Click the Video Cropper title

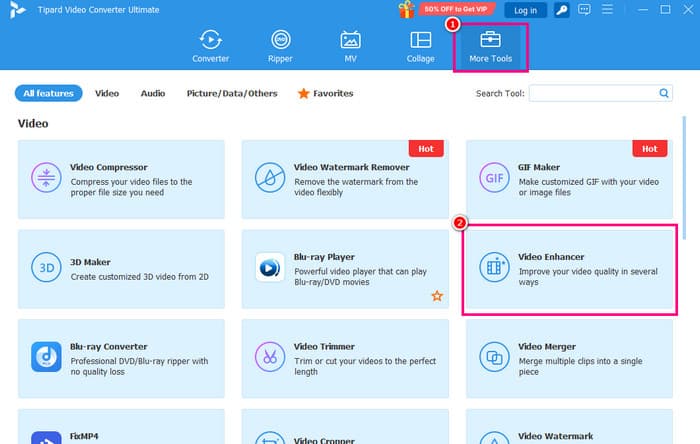pyautogui.click(x=324, y=440)
